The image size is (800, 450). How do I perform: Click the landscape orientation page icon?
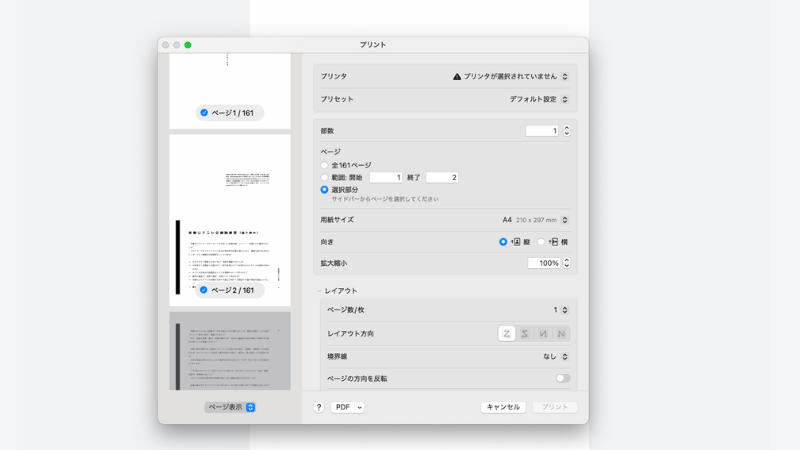pos(553,242)
